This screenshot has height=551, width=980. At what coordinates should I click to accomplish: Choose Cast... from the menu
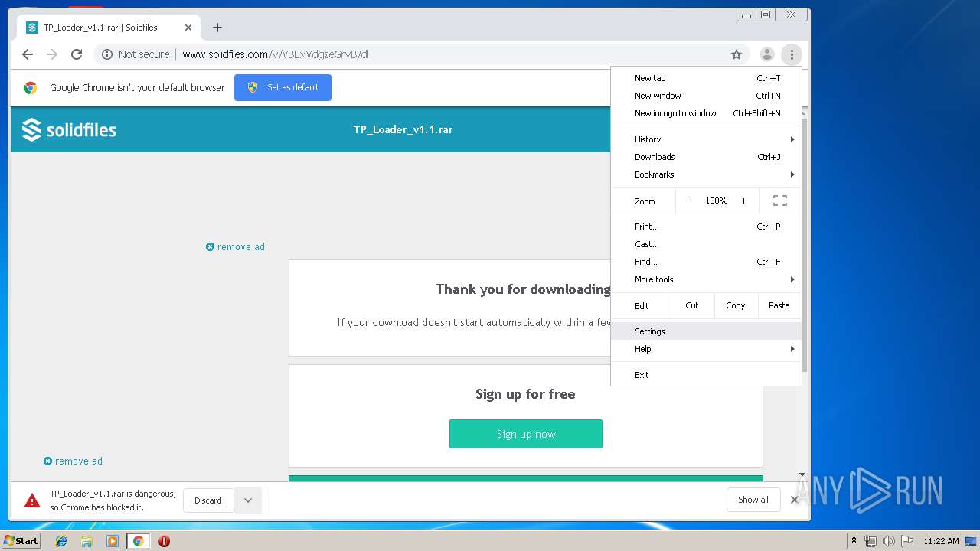(x=706, y=244)
